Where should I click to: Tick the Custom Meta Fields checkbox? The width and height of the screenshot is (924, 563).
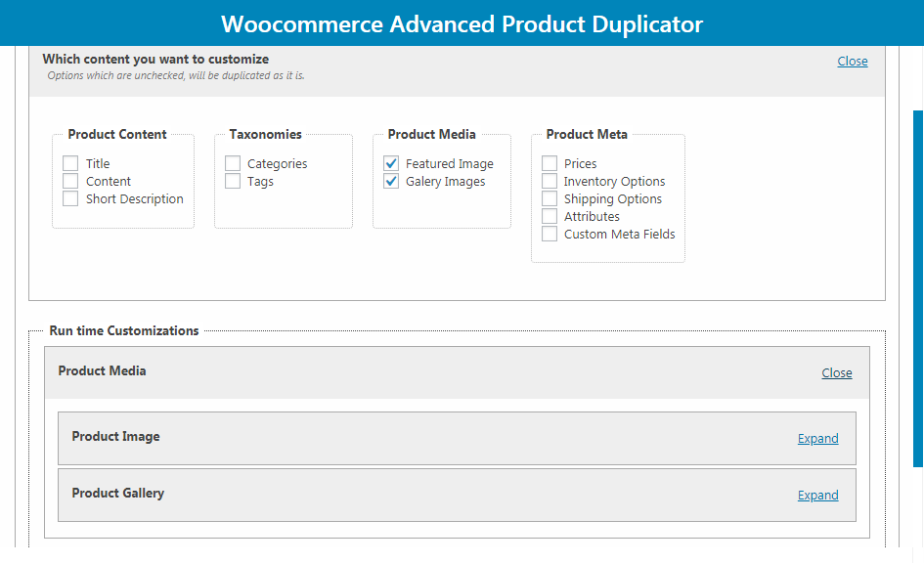550,234
